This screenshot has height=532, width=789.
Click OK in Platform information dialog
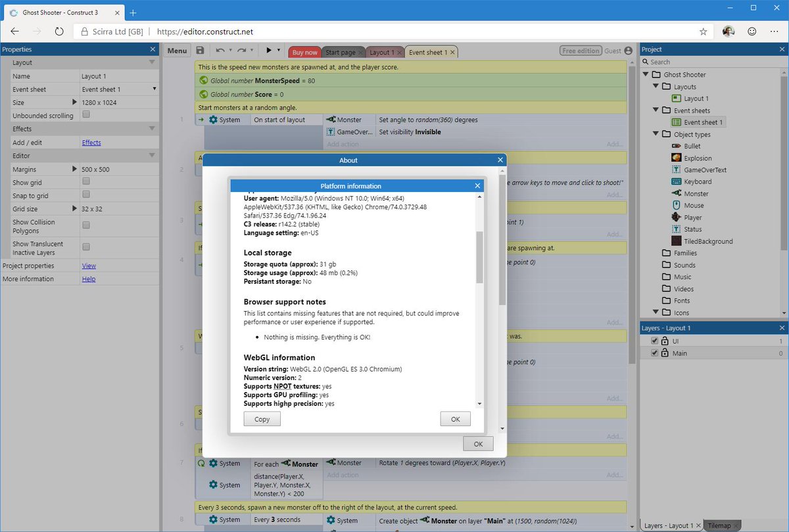tap(455, 419)
